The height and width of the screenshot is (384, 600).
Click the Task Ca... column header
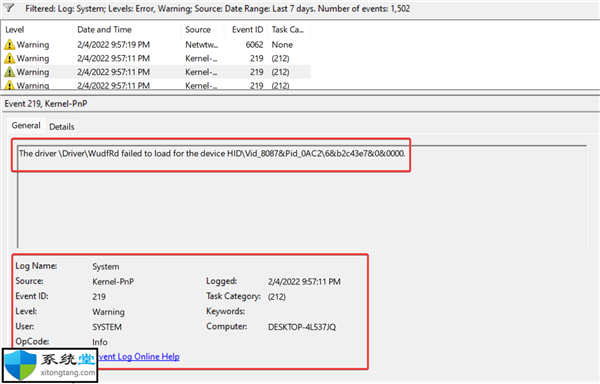(x=287, y=29)
